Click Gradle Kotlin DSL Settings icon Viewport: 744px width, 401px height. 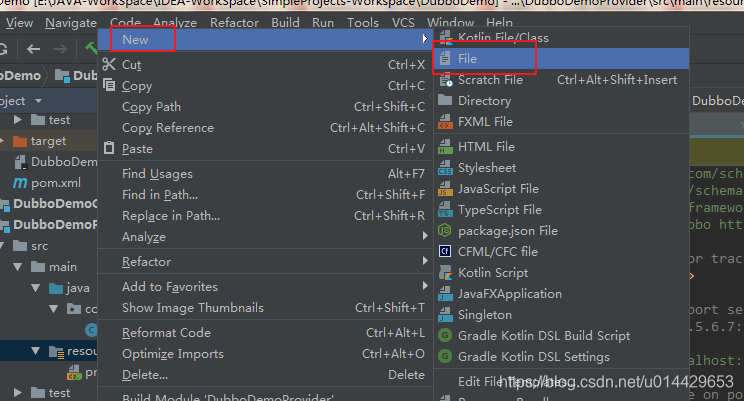445,356
